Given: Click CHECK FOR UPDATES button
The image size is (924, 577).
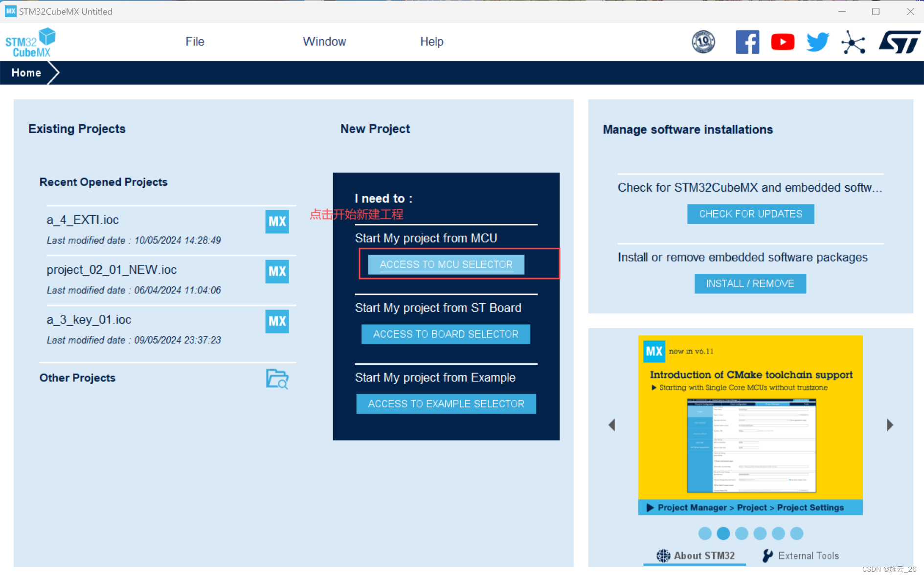Looking at the screenshot, I should [x=750, y=214].
